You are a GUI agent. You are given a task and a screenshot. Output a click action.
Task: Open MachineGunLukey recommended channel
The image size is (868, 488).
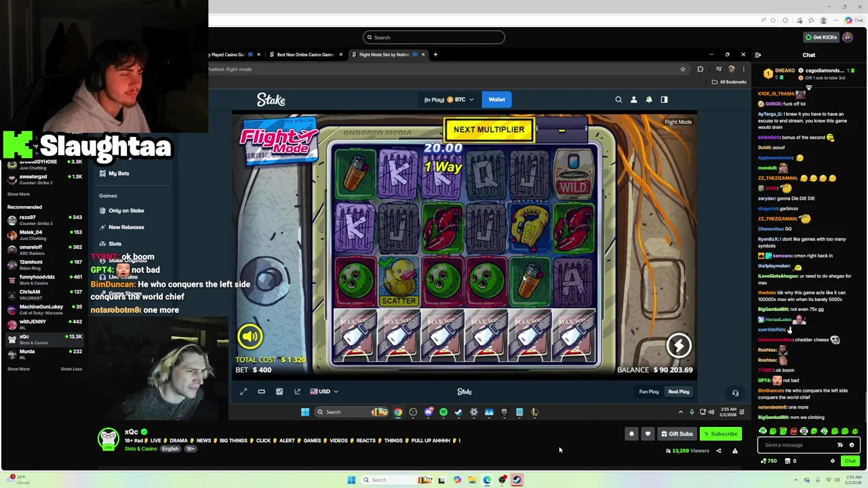[x=45, y=310]
